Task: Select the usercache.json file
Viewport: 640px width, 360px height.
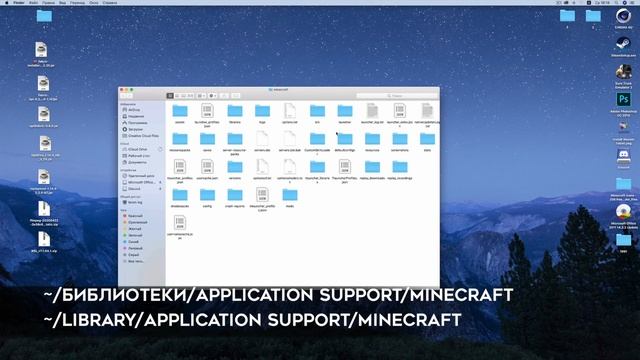Action: [207, 167]
